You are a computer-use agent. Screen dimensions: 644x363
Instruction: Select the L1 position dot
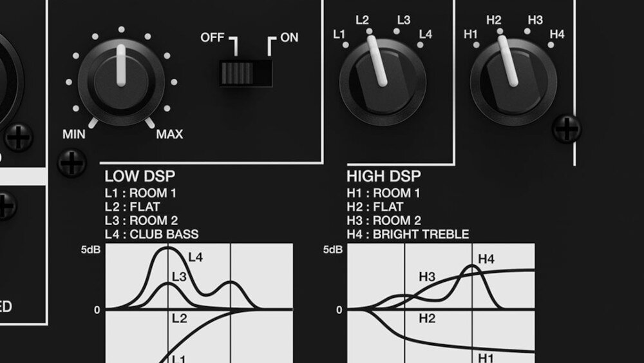click(x=346, y=45)
